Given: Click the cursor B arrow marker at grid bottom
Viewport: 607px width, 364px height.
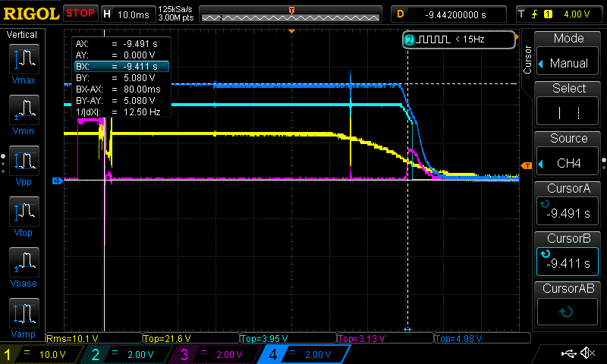Looking at the screenshot, I should point(407,330).
